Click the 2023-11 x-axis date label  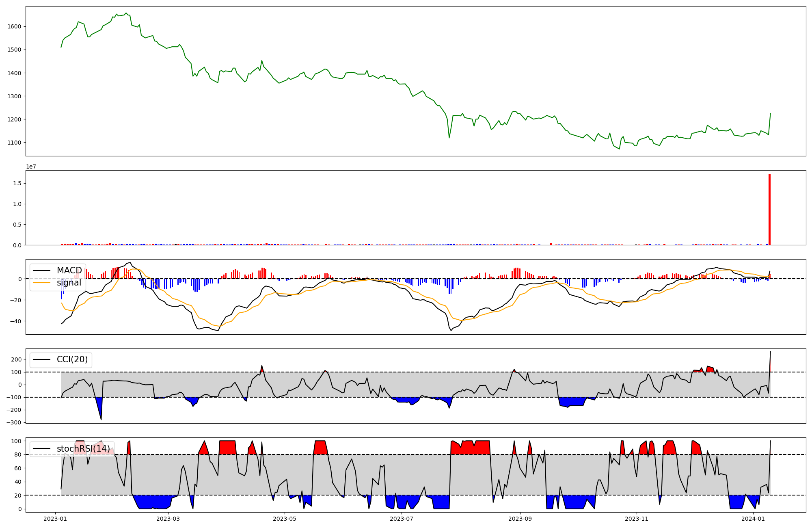point(637,519)
